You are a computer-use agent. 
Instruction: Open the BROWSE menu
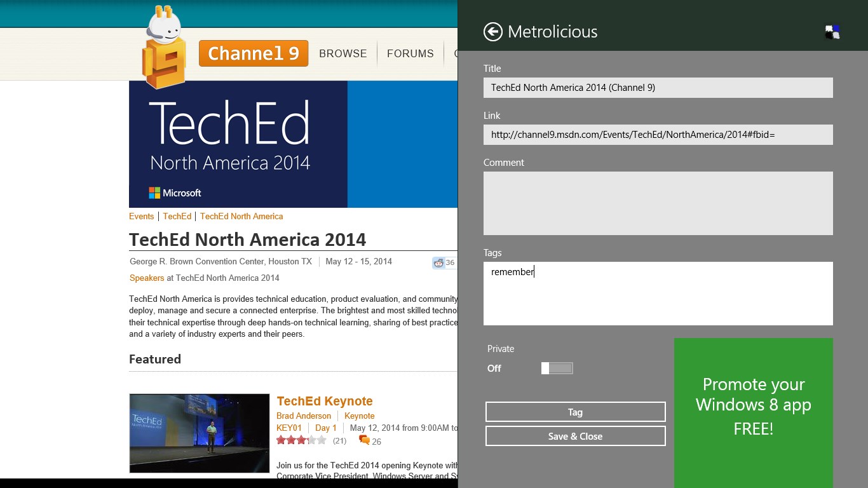click(343, 53)
